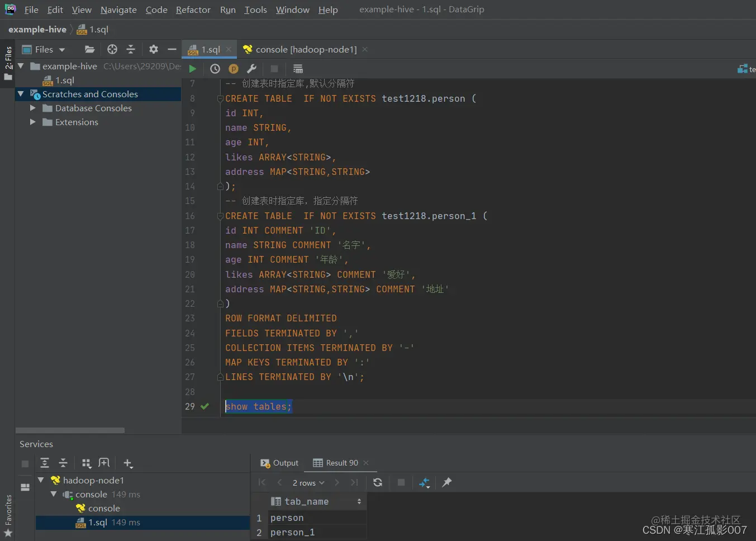Image resolution: width=756 pixels, height=541 pixels.
Task: Switch to console [hadoop-node1] tab
Action: tap(306, 49)
